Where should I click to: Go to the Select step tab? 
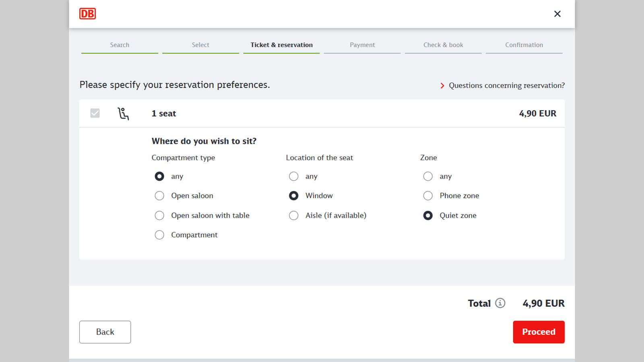[x=200, y=45]
